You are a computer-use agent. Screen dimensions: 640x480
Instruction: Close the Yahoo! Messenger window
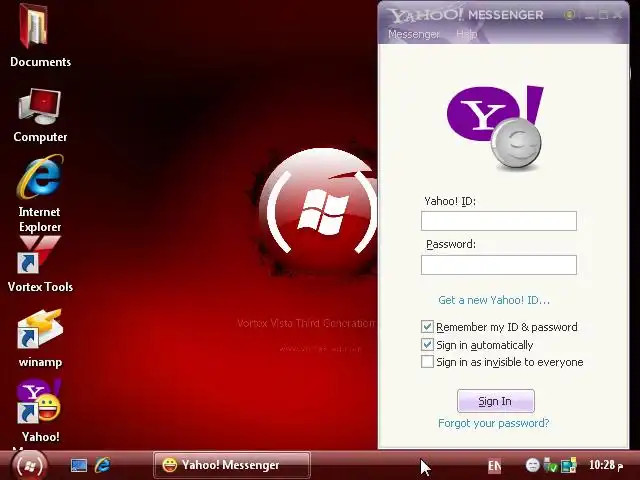pos(618,15)
